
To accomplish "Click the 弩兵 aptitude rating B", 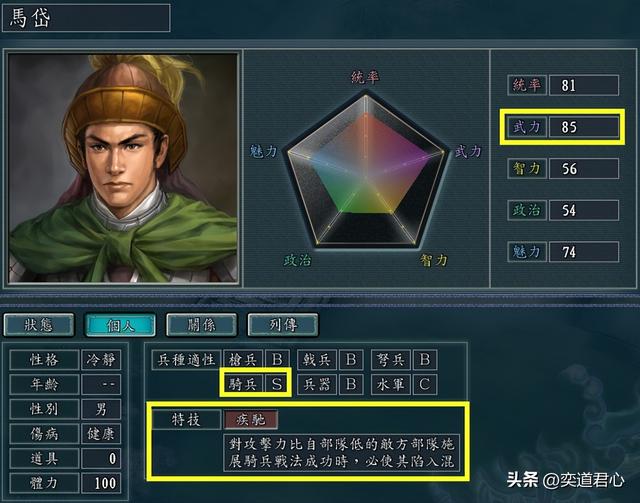I will point(424,359).
